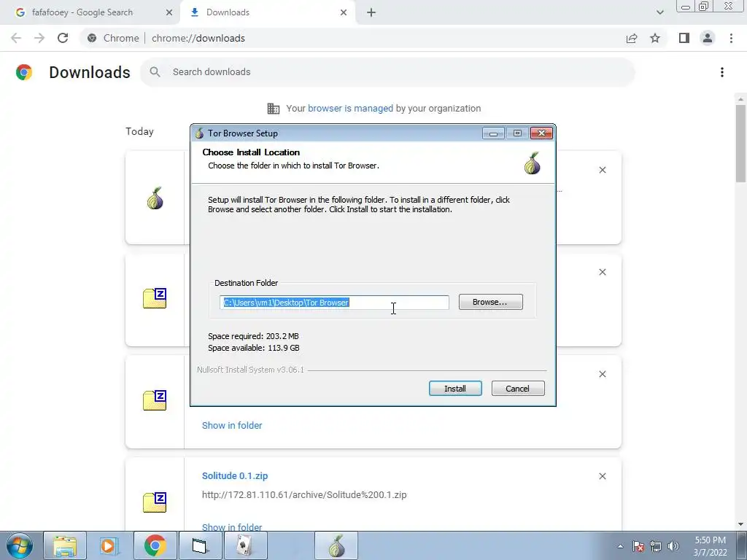Click the volume speaker tray icon
Image resolution: width=747 pixels, height=560 pixels.
[x=673, y=546]
